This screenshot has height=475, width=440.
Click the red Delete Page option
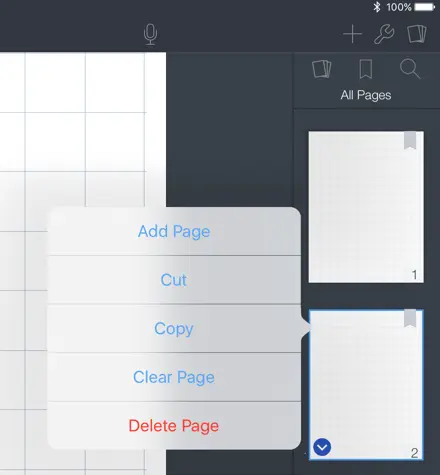pos(174,426)
